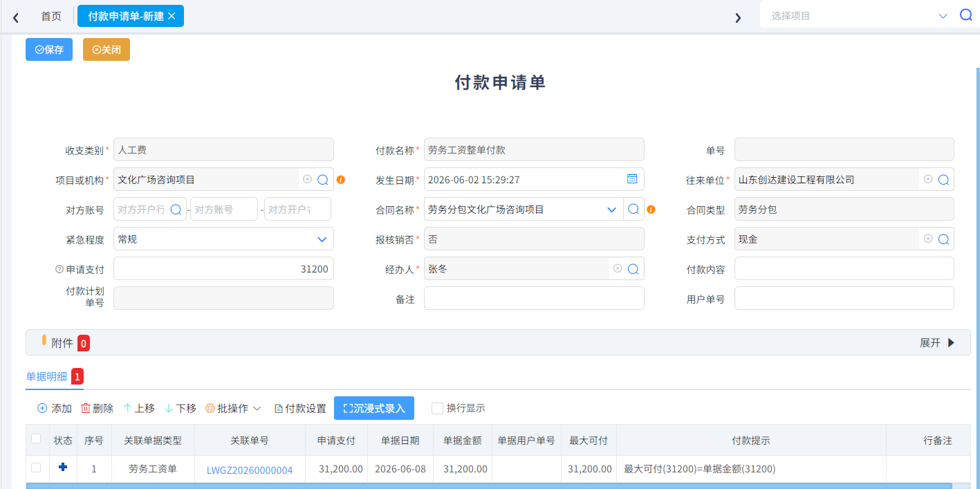980x489 pixels.
Task: Click 删除 to delete the row
Action: tap(97, 409)
